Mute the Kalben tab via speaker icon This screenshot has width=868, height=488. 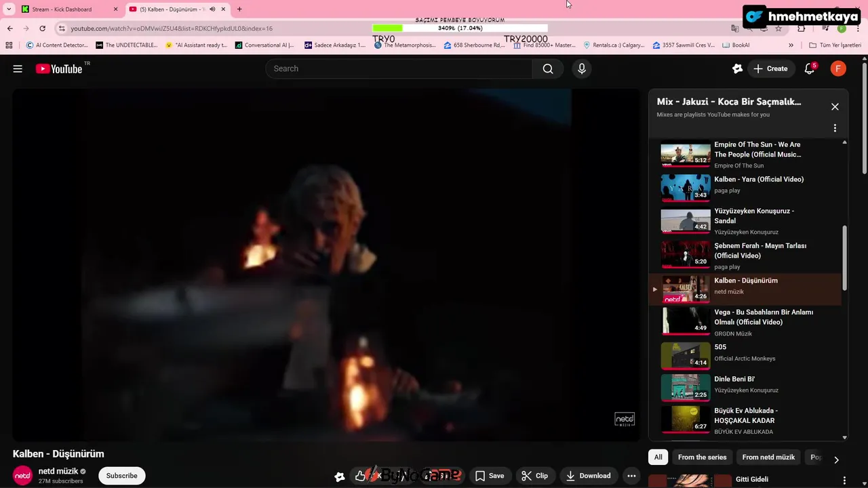tap(212, 9)
